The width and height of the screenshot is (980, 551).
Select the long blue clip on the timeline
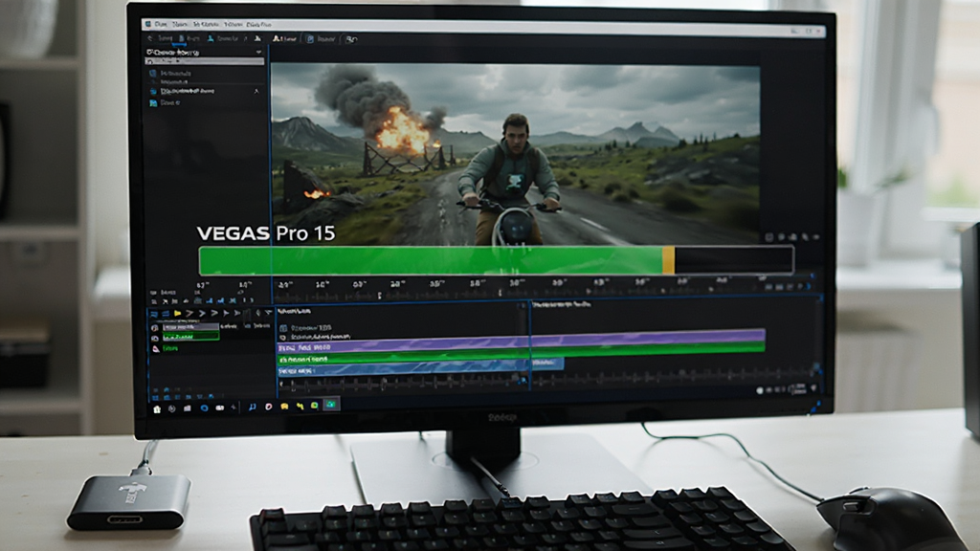[x=403, y=368]
